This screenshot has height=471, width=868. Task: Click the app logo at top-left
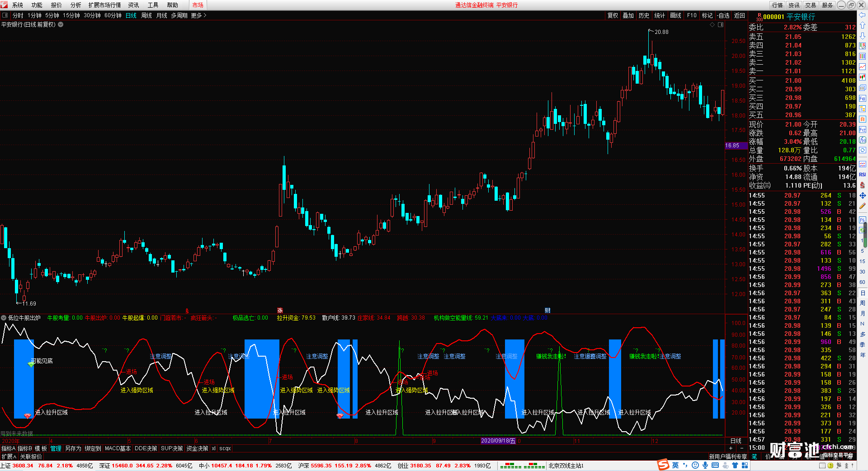tap(5, 5)
